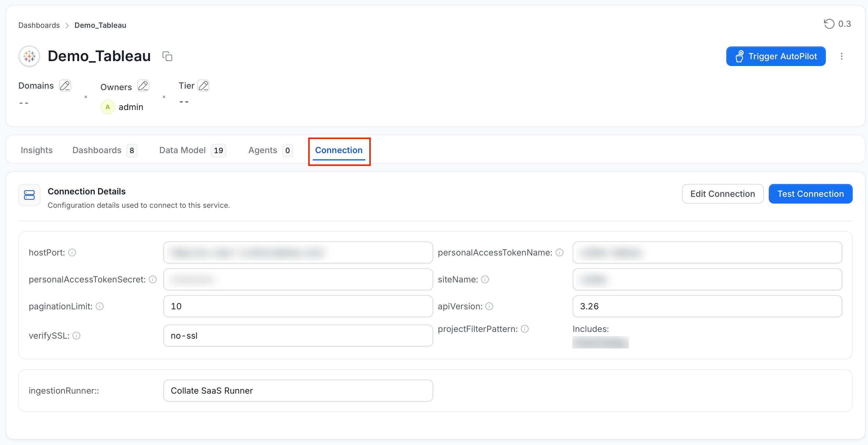This screenshot has height=445, width=868.
Task: Click the personalAccessTokenSecret label
Action: (x=87, y=279)
